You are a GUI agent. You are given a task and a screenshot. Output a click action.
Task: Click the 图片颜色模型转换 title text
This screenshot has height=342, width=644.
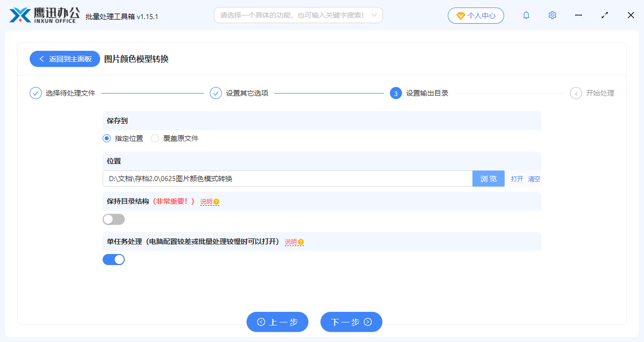136,59
